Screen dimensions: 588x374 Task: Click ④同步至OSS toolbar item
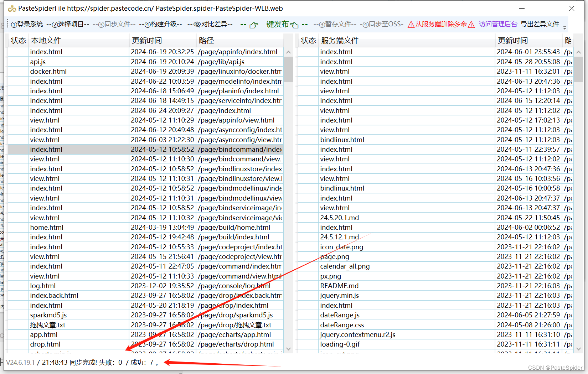click(381, 24)
